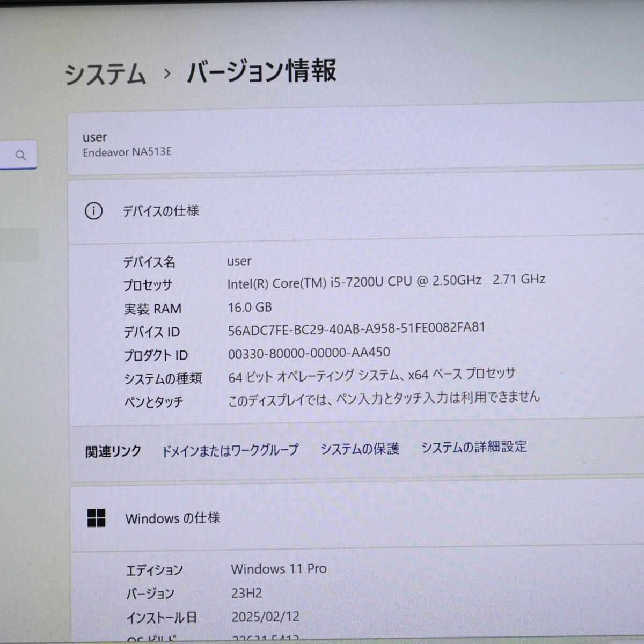Select the Windows 11 Pro edition value

279,569
